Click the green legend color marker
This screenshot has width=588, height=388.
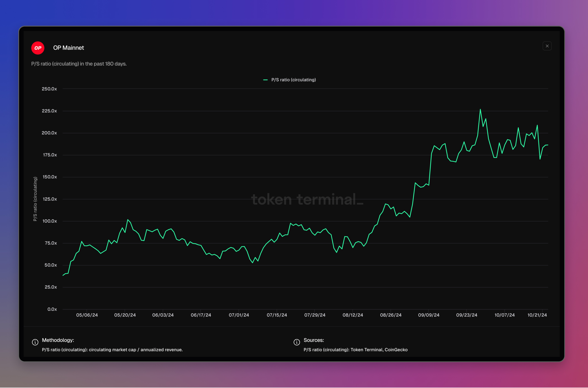pyautogui.click(x=265, y=80)
